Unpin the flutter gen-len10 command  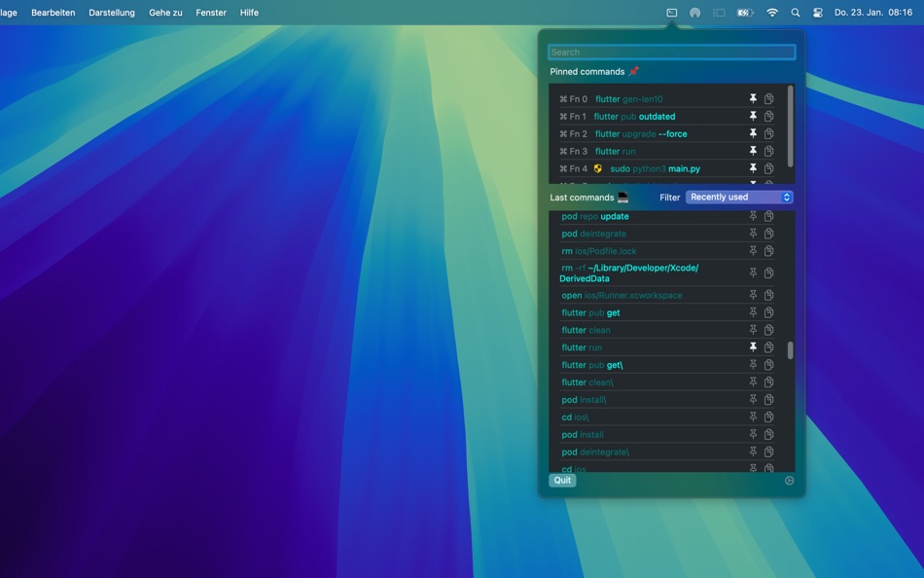point(753,98)
